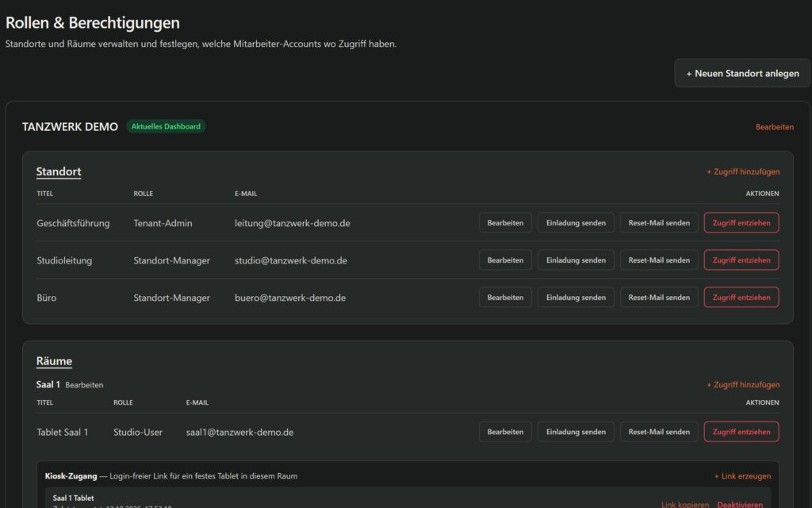Image resolution: width=812 pixels, height=508 pixels.
Task: Select the 'Standort' section heading
Action: click(x=59, y=171)
